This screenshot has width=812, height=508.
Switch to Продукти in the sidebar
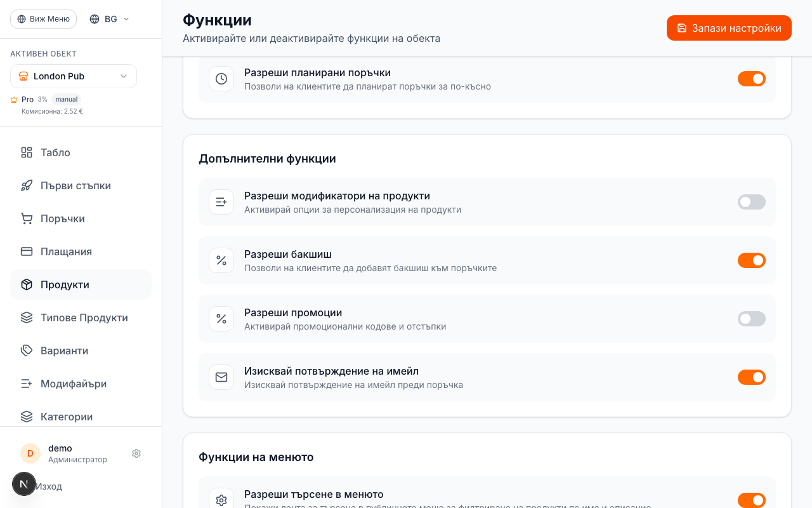click(65, 284)
